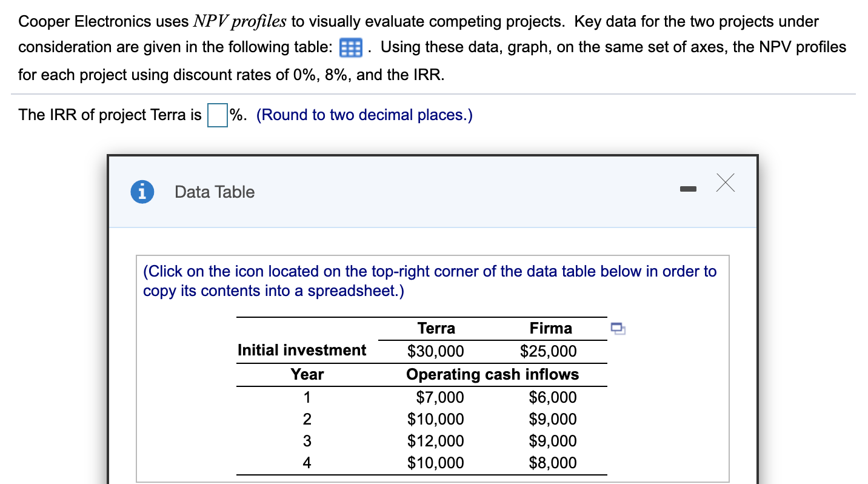This screenshot has width=868, height=484.
Task: Click the X on the Data Table dialog
Action: pos(725,183)
